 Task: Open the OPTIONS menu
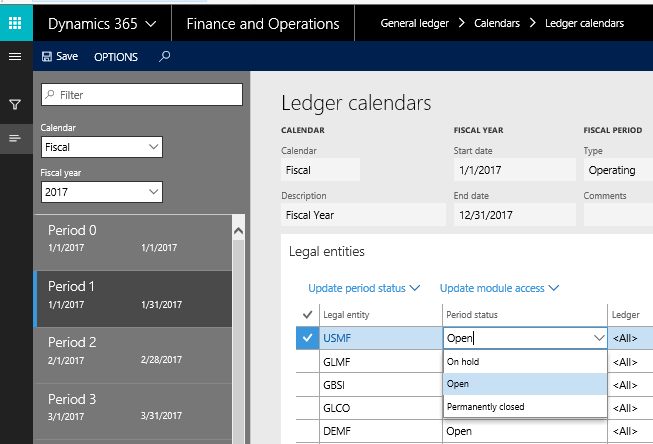116,57
